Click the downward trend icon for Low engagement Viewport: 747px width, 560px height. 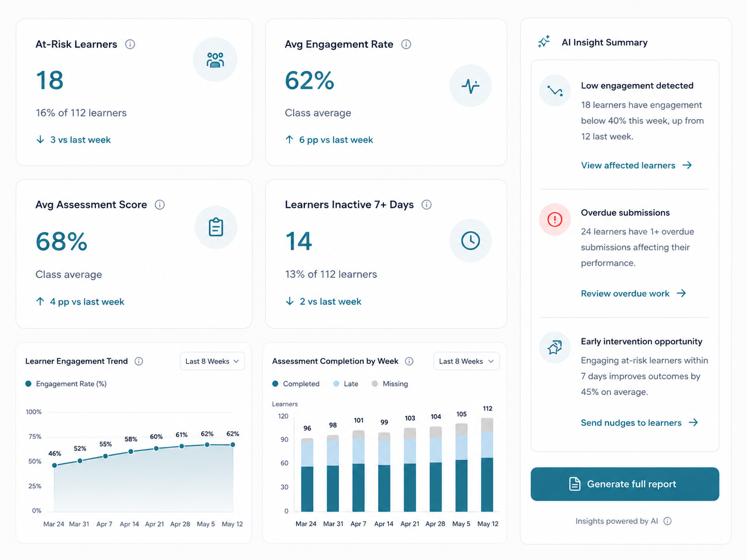pyautogui.click(x=555, y=91)
